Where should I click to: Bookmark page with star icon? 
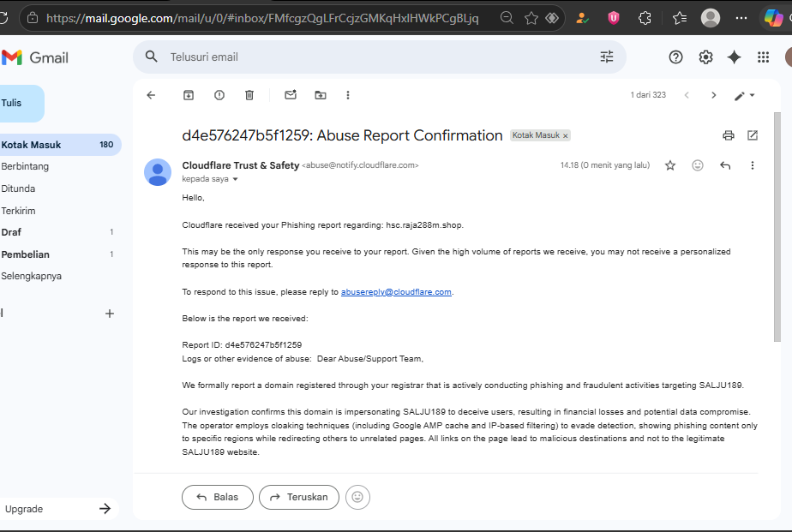point(531,18)
